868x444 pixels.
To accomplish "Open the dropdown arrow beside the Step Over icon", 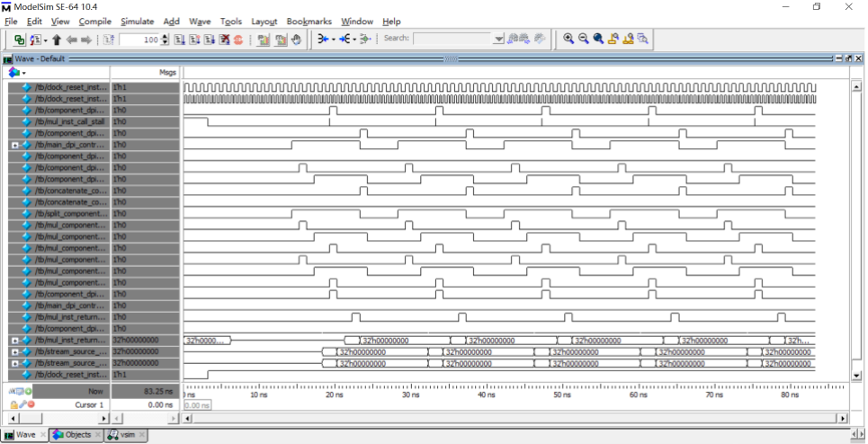I will click(x=354, y=40).
